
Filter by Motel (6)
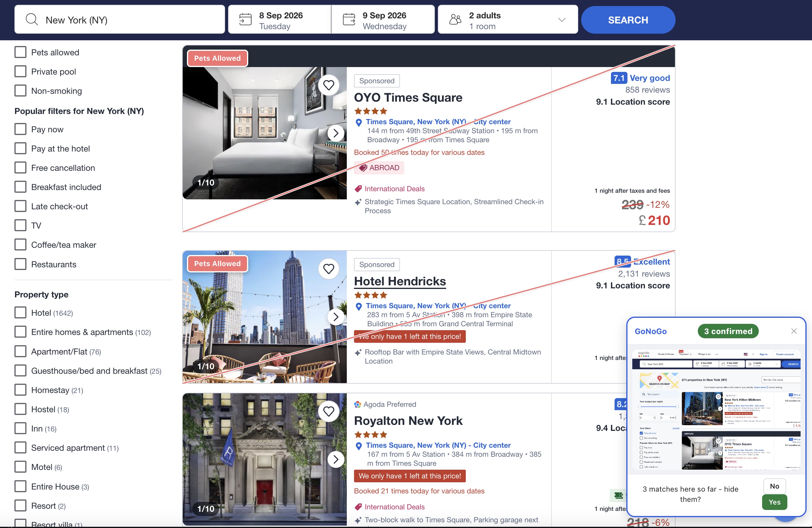click(20, 467)
